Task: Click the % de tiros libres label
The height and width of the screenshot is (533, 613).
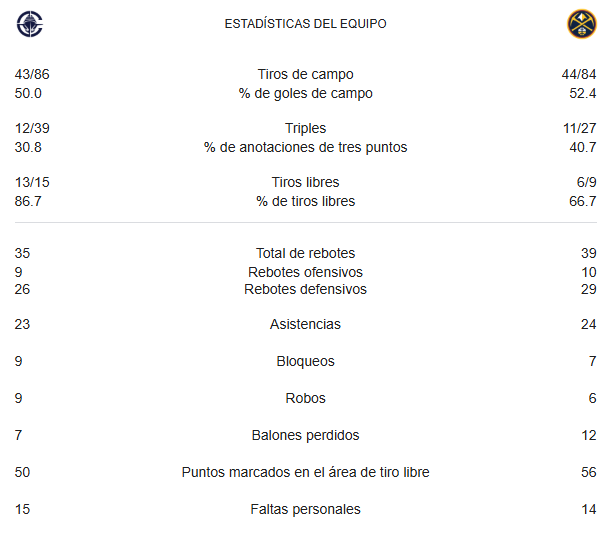Action: tap(305, 201)
